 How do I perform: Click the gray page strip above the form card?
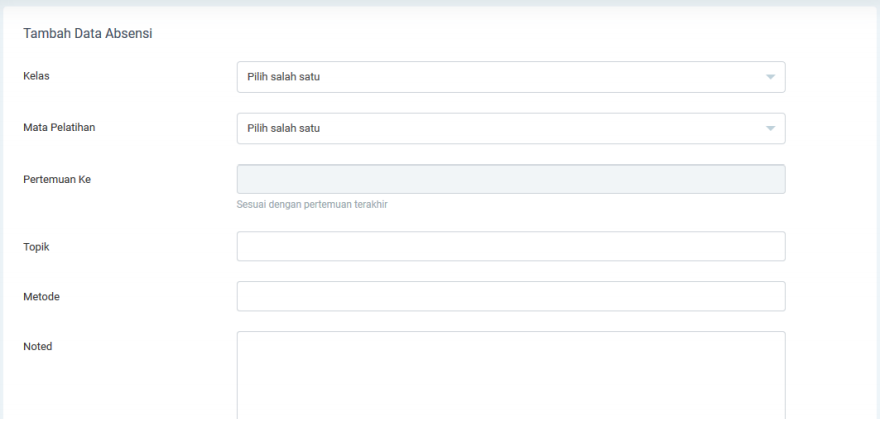coord(440,3)
